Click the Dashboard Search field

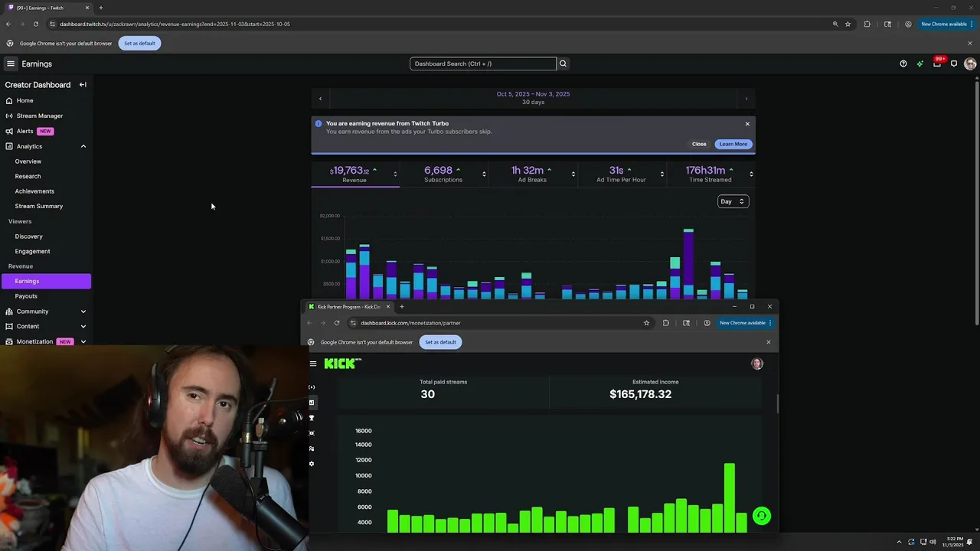click(x=482, y=64)
